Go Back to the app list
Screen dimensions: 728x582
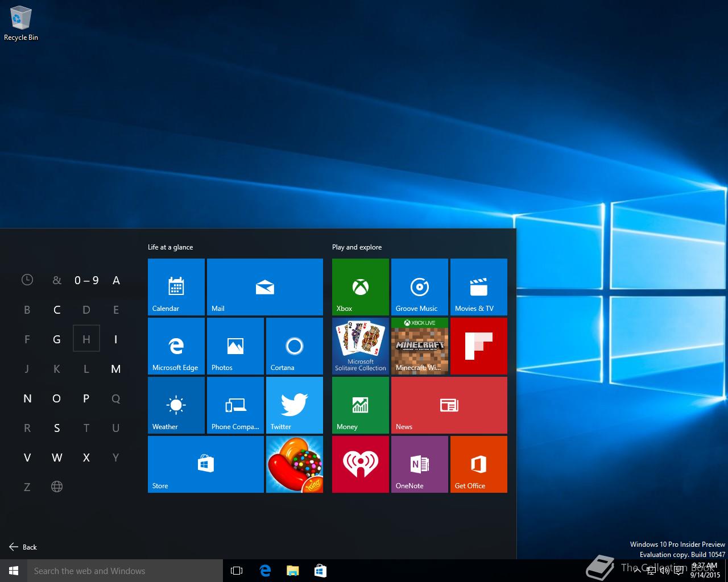point(23,547)
